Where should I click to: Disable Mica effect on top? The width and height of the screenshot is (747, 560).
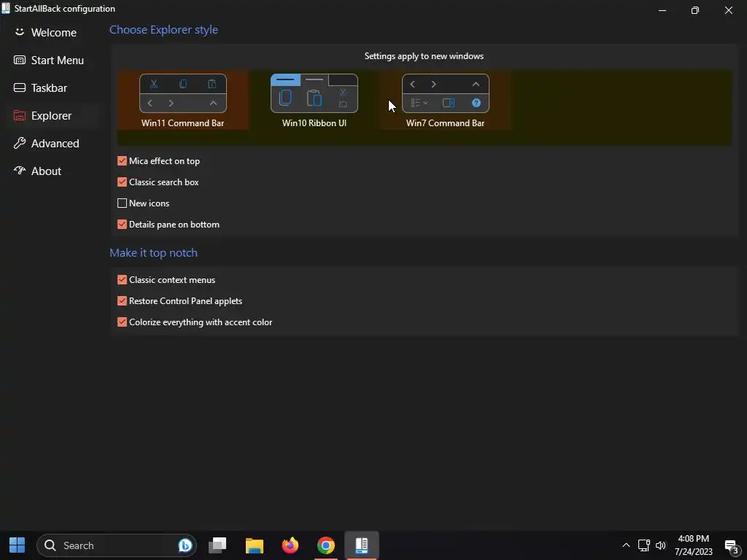pyautogui.click(x=122, y=161)
